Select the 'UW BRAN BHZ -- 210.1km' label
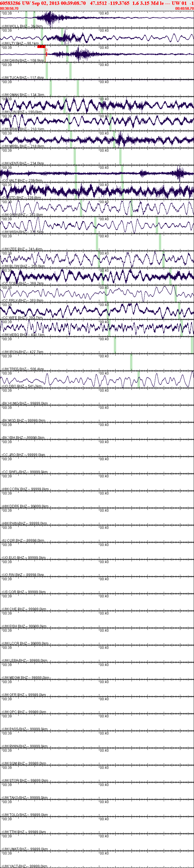This screenshot has height=868, width=194. 23,129
